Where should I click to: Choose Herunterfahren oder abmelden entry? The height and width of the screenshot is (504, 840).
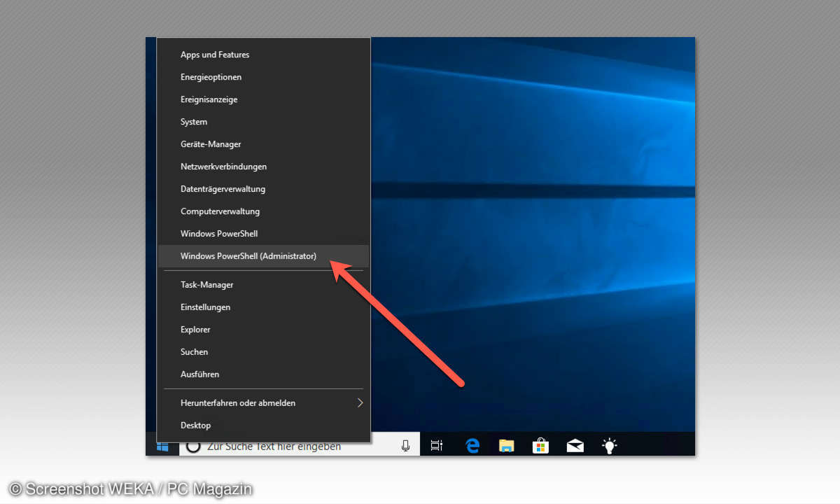(x=263, y=403)
